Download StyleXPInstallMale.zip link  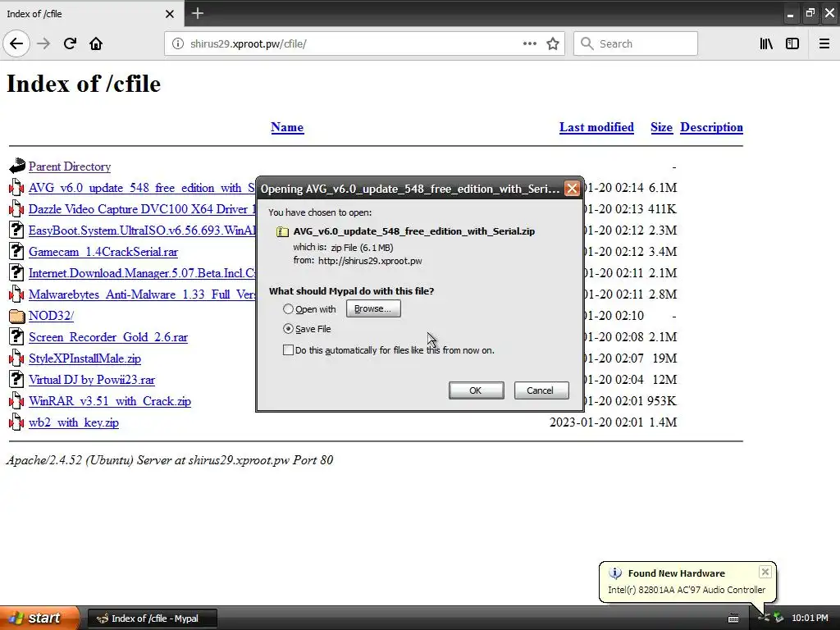[84, 358]
